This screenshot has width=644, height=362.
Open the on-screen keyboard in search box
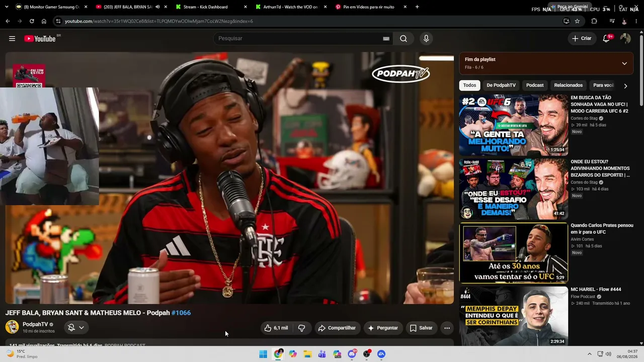(386, 39)
